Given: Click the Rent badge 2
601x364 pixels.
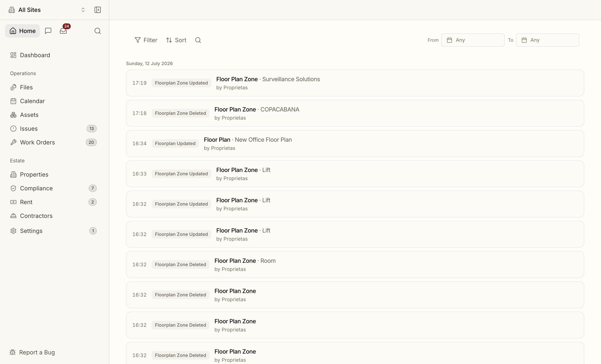Looking at the screenshot, I should coord(93,202).
